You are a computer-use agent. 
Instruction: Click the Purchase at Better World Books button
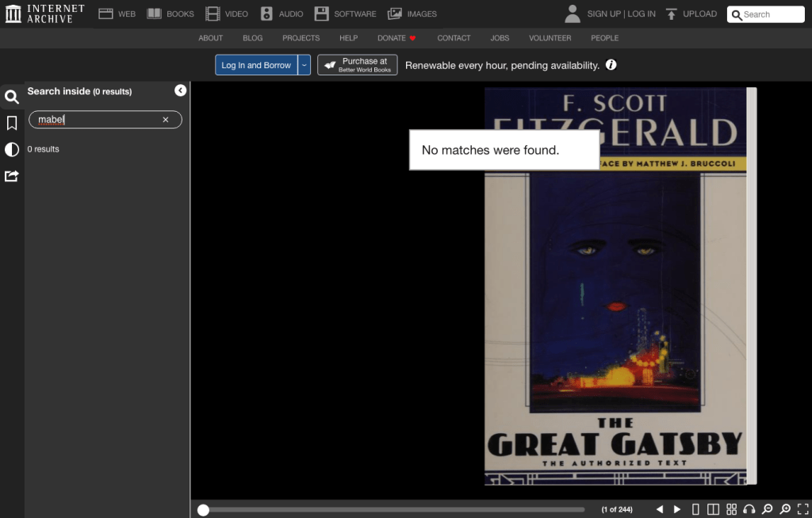point(357,64)
